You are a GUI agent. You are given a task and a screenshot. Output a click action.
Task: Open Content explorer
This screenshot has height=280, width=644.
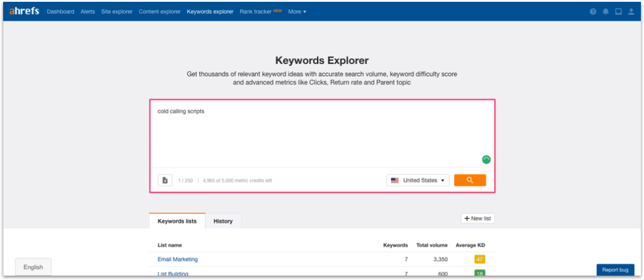pos(160,11)
